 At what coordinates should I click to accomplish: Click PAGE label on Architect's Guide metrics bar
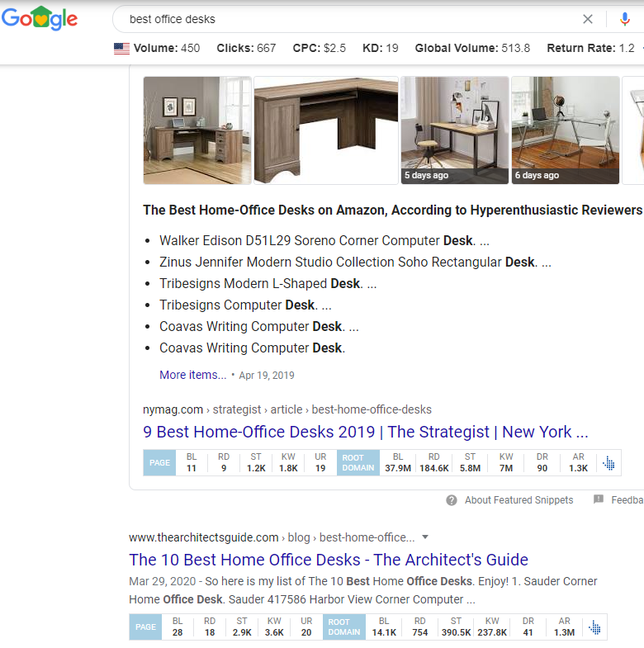145,627
